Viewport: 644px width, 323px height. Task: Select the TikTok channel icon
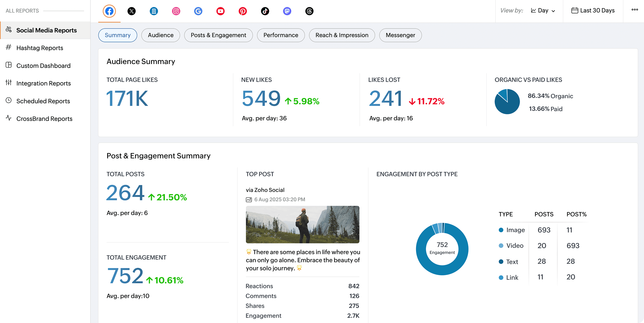click(265, 11)
